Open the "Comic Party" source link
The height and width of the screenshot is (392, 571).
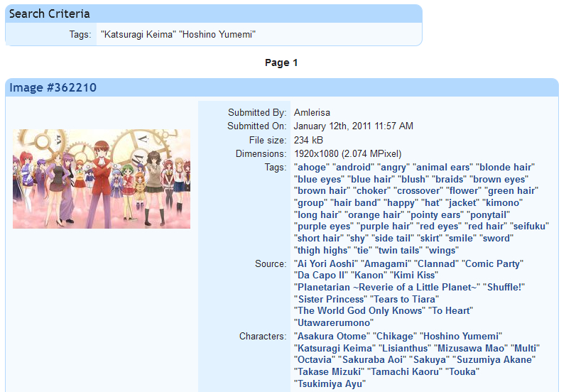[x=493, y=263]
